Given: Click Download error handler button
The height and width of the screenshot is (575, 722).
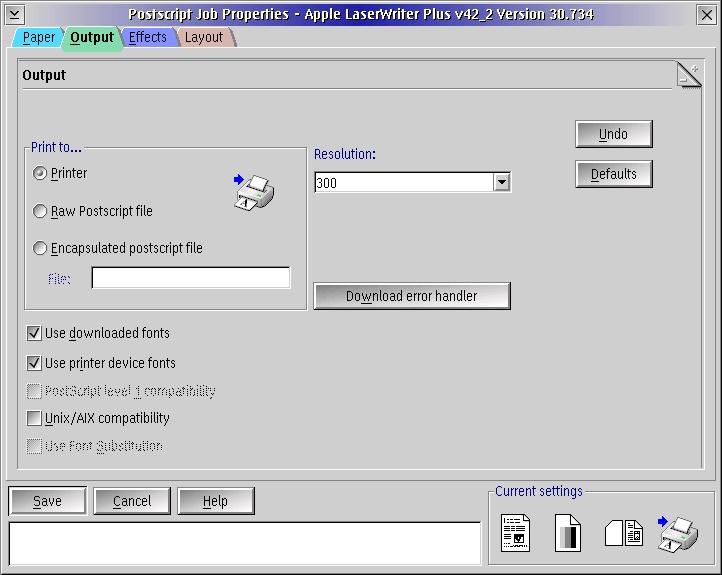Looking at the screenshot, I should tap(412, 296).
